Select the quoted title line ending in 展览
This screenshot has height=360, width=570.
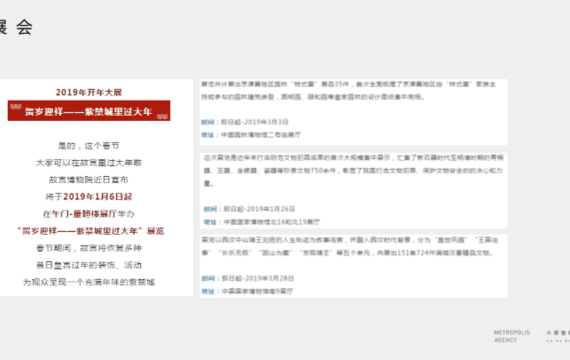coord(90,231)
